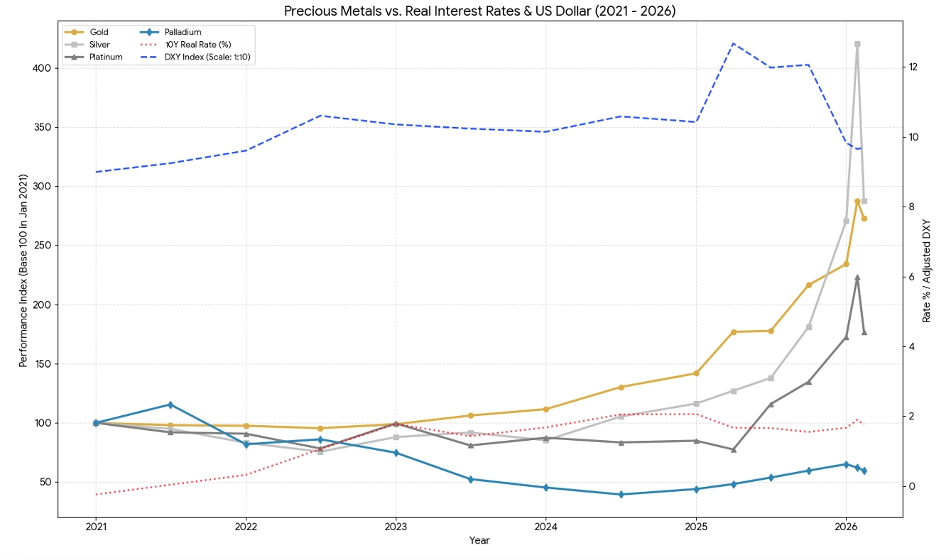Click the 'Rate % / Adjusted DXY' axis label
Image resolution: width=951 pixels, height=560 pixels.
click(x=927, y=271)
